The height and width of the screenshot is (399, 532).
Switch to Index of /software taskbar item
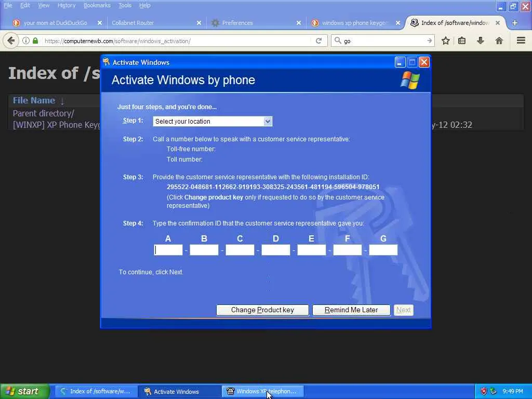[96, 392]
